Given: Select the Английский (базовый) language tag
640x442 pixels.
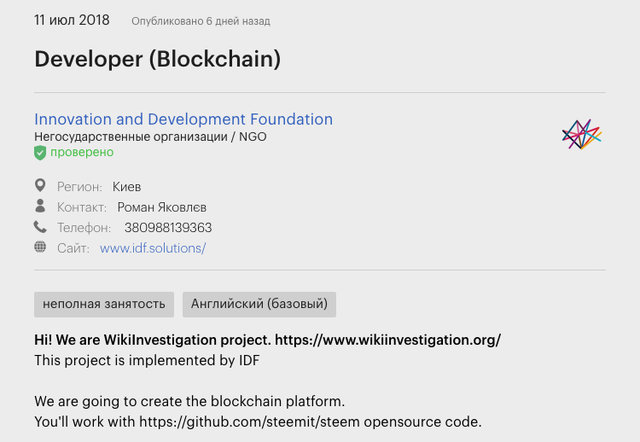Looking at the screenshot, I should (259, 304).
